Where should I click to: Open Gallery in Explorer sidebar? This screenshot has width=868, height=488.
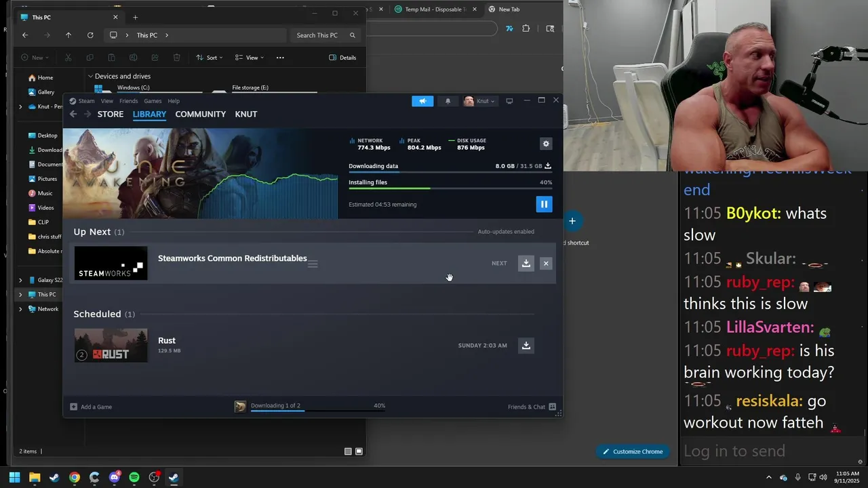point(41,92)
